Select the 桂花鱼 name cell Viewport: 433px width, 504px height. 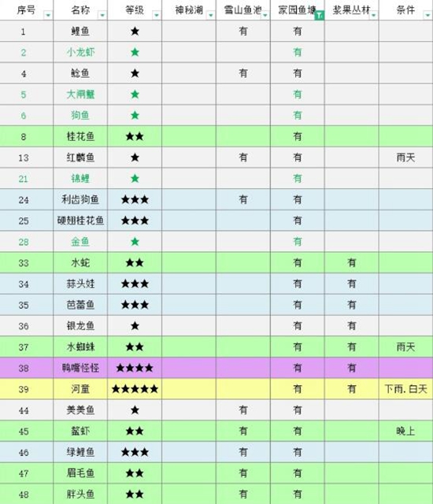pos(80,136)
